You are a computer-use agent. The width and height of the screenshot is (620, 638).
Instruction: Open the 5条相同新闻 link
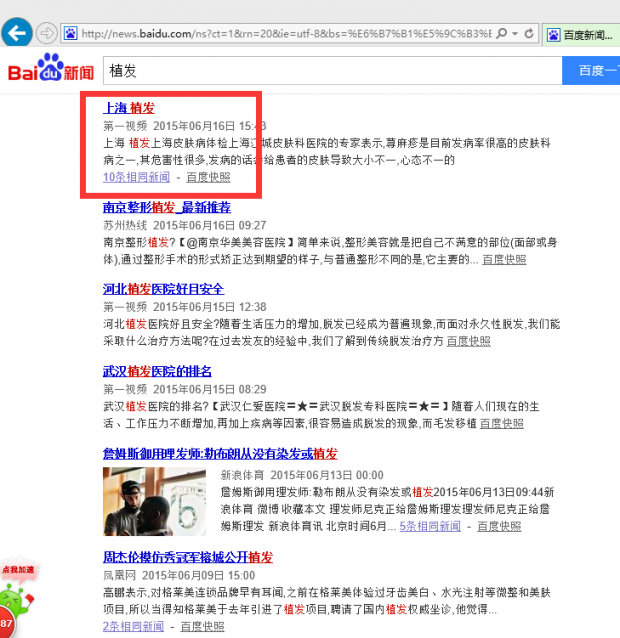430,526
